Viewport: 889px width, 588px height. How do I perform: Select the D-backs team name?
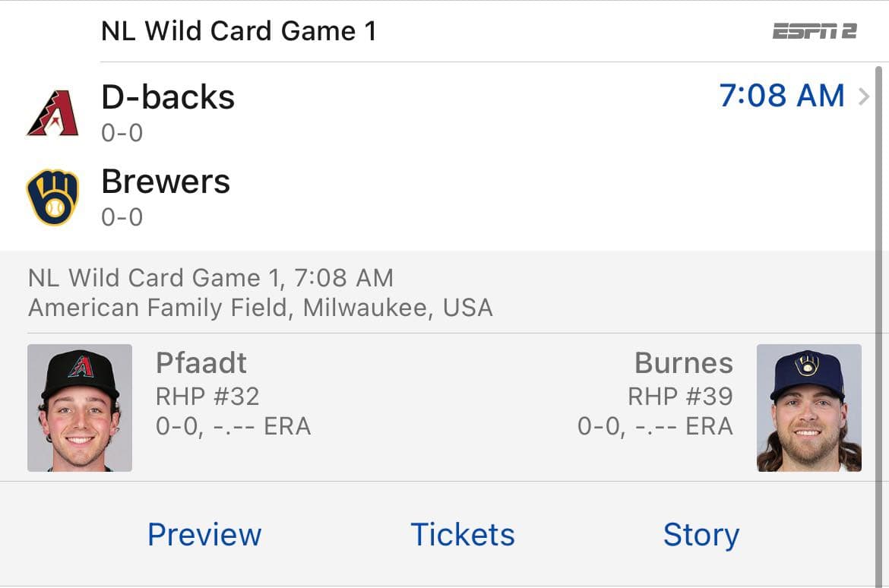click(x=168, y=97)
